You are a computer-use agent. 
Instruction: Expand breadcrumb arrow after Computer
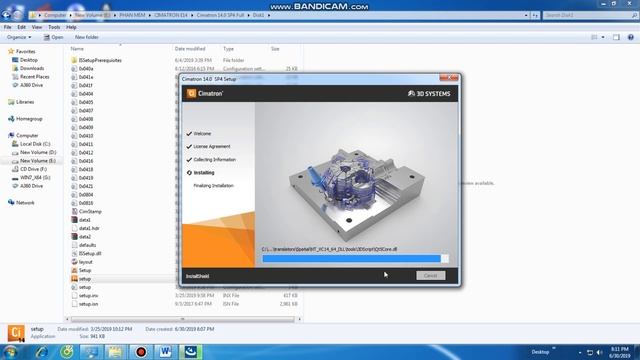[x=70, y=15]
